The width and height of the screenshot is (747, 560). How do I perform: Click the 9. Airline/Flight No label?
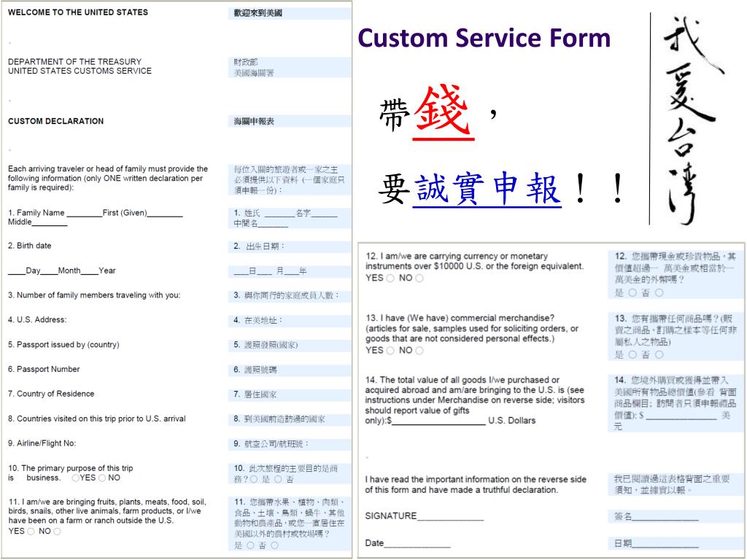point(42,443)
